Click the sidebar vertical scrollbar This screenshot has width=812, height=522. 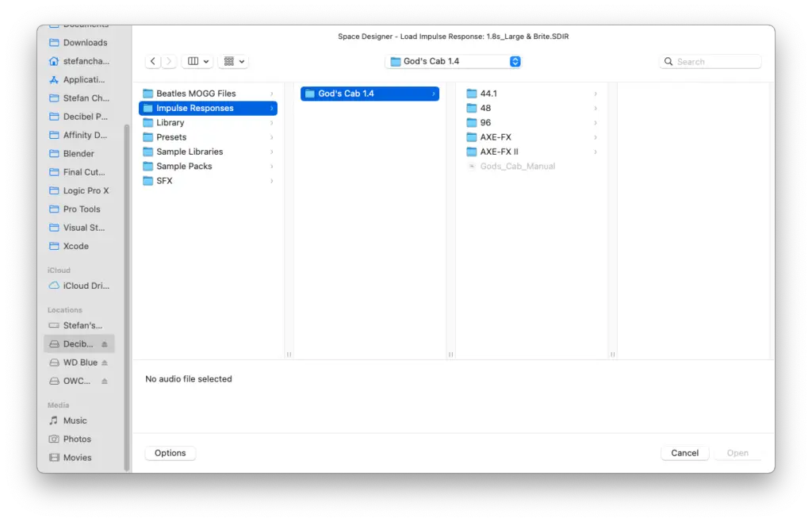pos(127,297)
